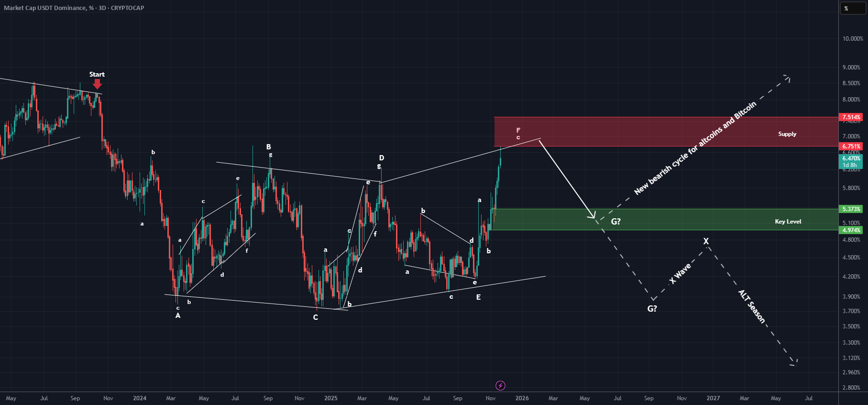Click the green Key Level zone
868x405 pixels.
coord(666,219)
